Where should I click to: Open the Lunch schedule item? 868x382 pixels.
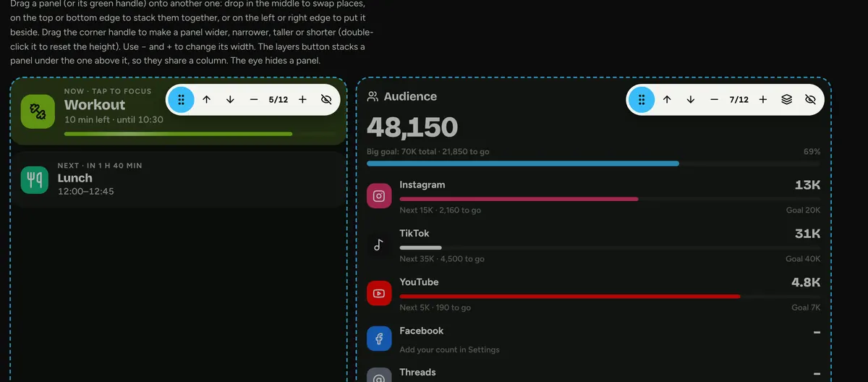point(178,179)
